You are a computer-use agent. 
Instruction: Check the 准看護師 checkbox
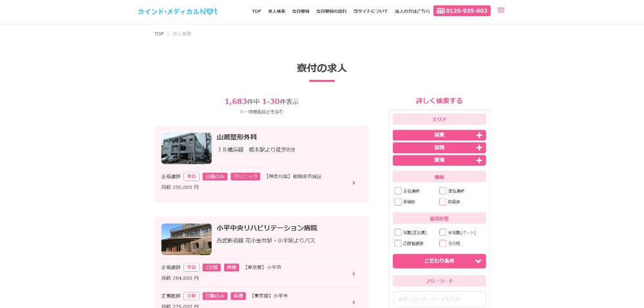click(x=442, y=191)
